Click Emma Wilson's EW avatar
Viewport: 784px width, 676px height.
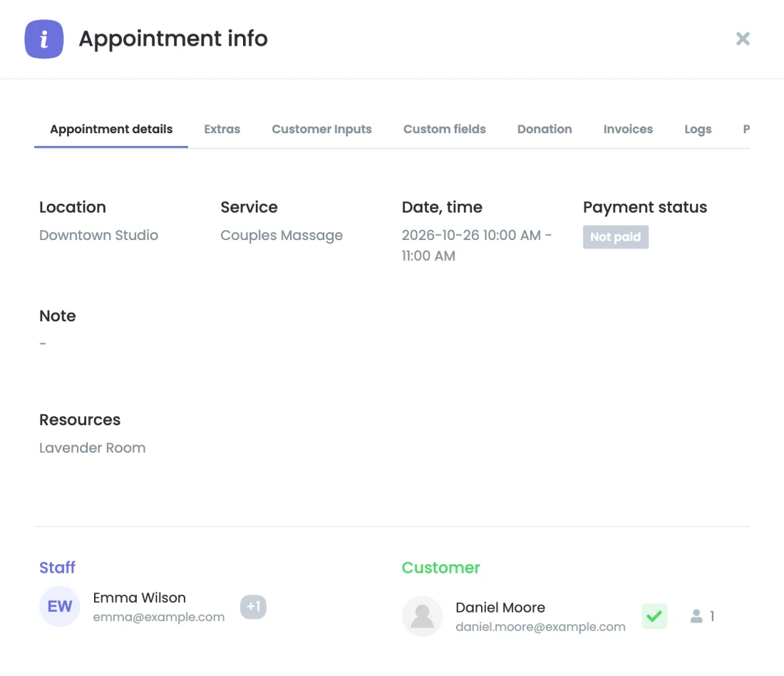(59, 606)
